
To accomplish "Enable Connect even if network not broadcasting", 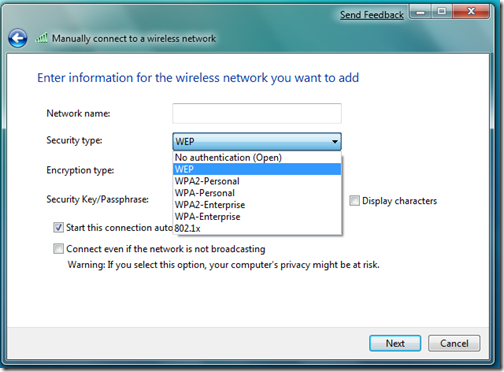I will point(58,249).
